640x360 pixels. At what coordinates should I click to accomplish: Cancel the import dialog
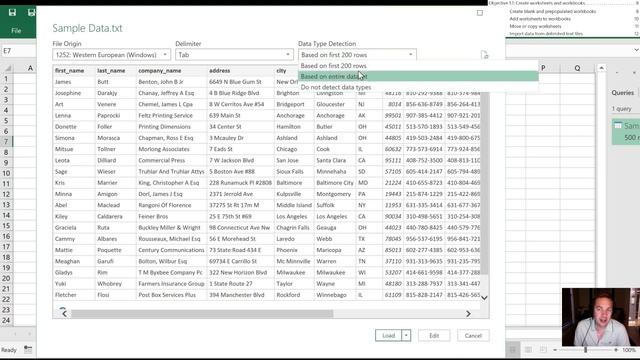pyautogui.click(x=473, y=336)
